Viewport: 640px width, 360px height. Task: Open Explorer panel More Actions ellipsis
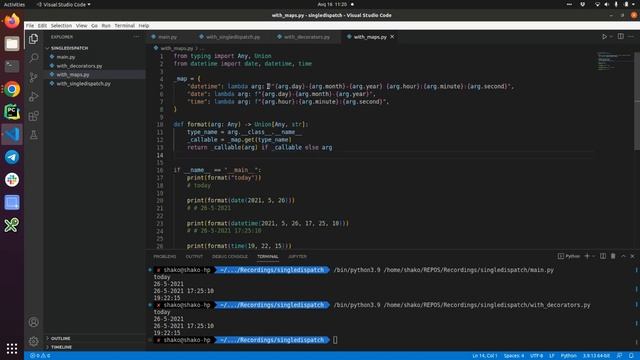tap(136, 37)
